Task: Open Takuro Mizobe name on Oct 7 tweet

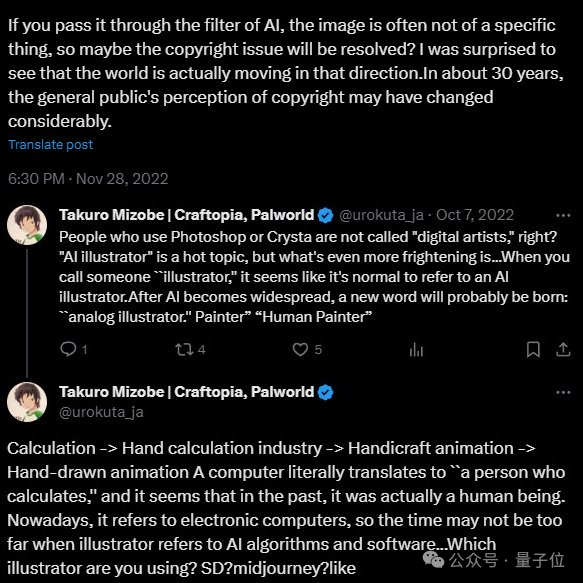Action: [x=186, y=215]
